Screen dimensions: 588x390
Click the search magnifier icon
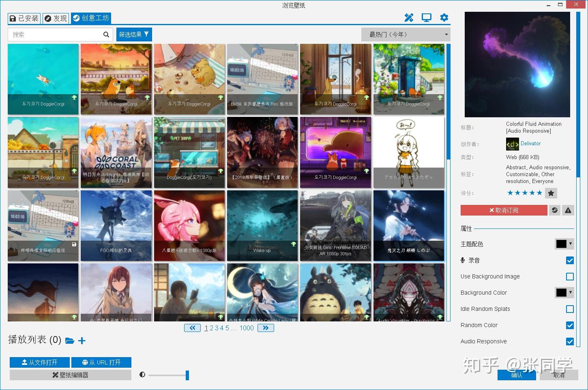point(106,34)
